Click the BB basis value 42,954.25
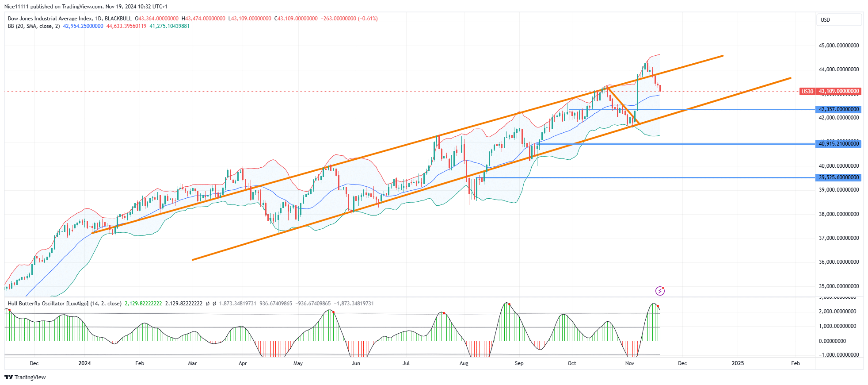 point(83,26)
